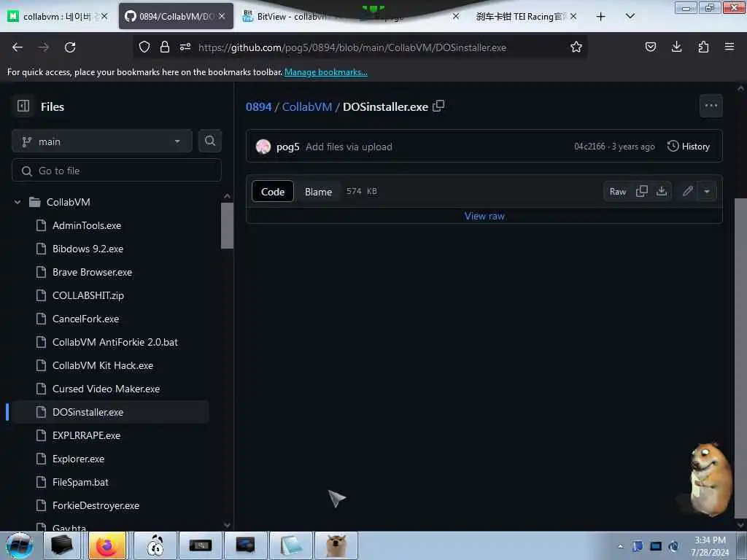Click the Raw button
The image size is (747, 560).
(x=618, y=192)
